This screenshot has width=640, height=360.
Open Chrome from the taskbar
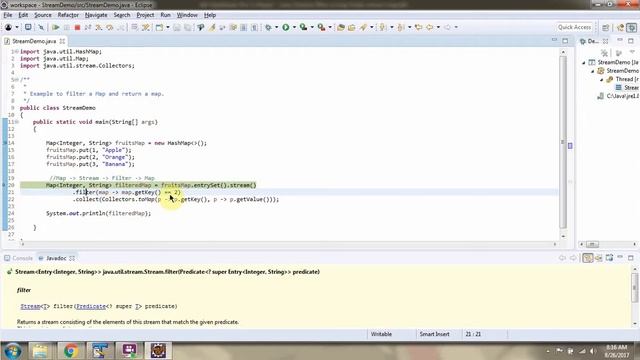pos(71,351)
